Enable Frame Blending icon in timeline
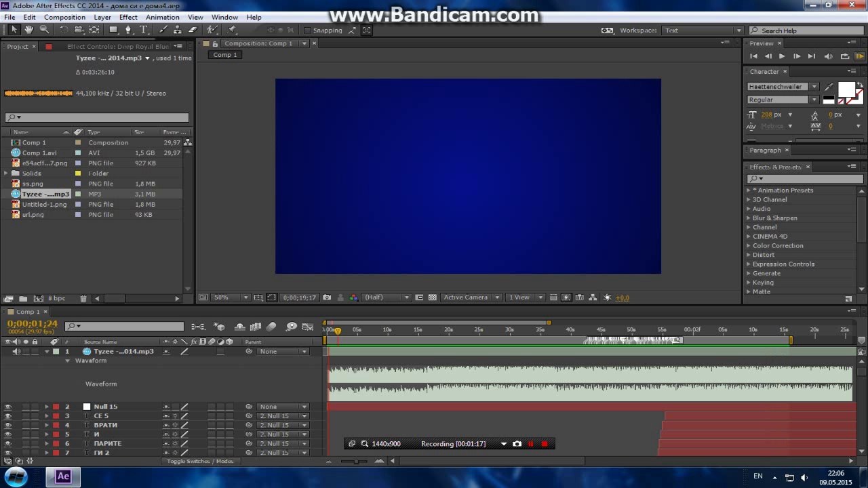 (x=256, y=327)
